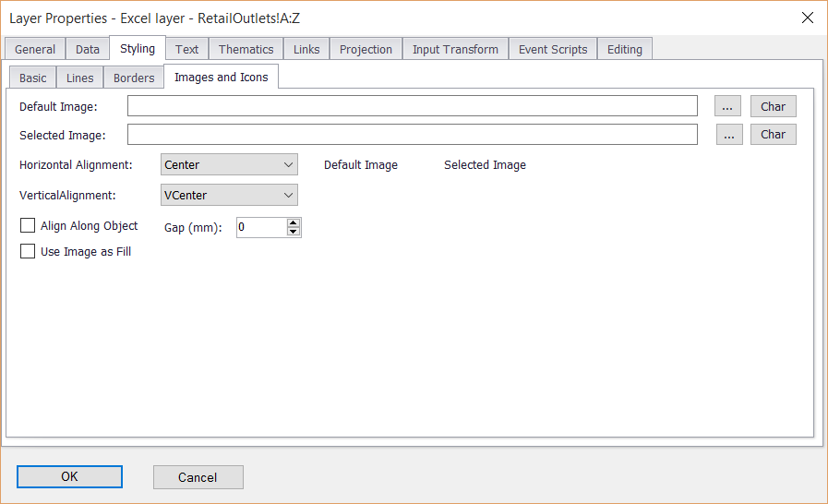This screenshot has width=828, height=504.
Task: Increase the Gap value with up arrow
Action: (x=294, y=222)
